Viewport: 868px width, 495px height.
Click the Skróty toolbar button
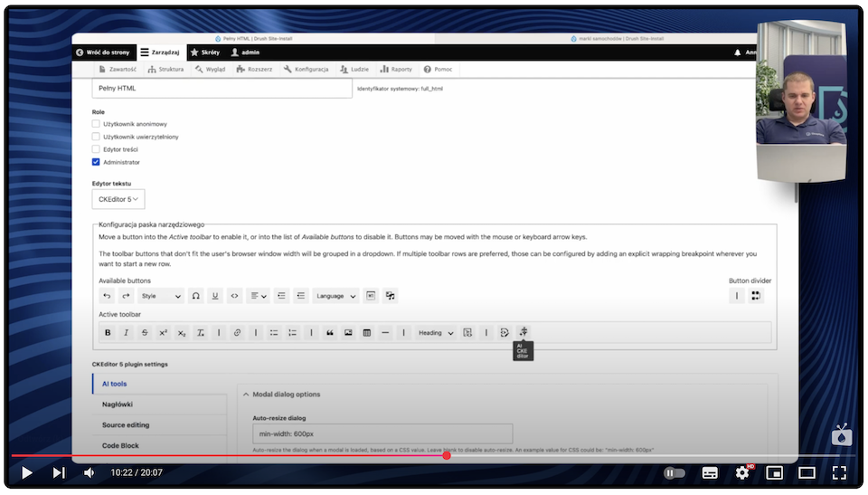(205, 52)
